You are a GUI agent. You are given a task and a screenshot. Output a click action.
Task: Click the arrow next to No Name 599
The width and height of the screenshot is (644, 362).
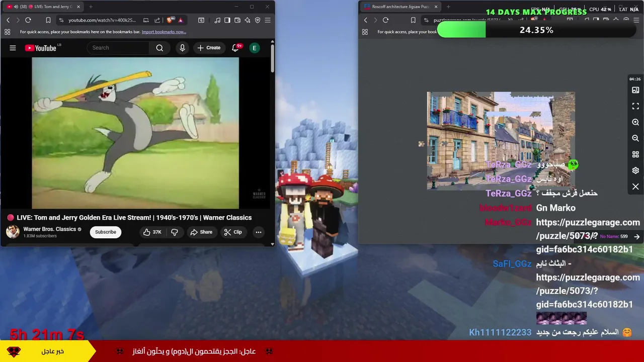click(636, 236)
